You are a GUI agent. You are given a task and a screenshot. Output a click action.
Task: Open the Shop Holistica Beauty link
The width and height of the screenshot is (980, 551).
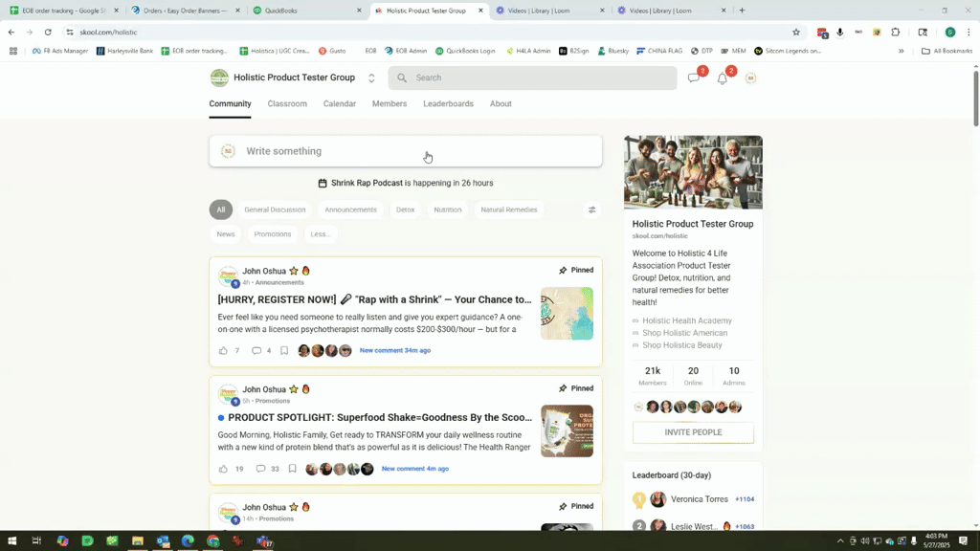[x=681, y=345]
